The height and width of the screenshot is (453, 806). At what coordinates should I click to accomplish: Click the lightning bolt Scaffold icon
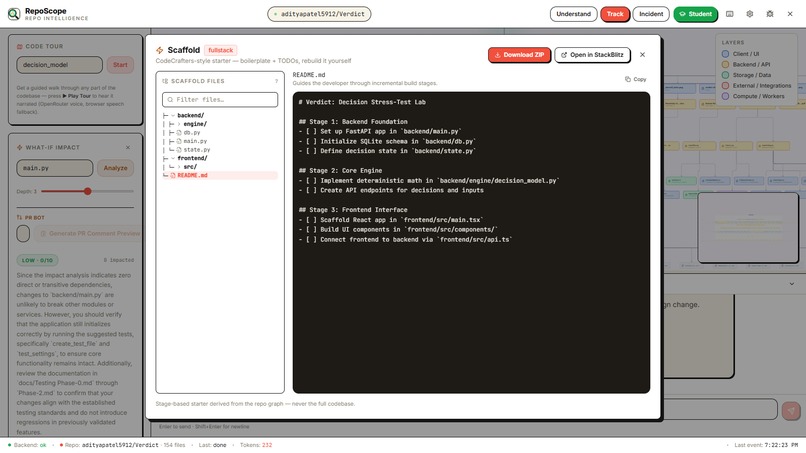point(160,50)
